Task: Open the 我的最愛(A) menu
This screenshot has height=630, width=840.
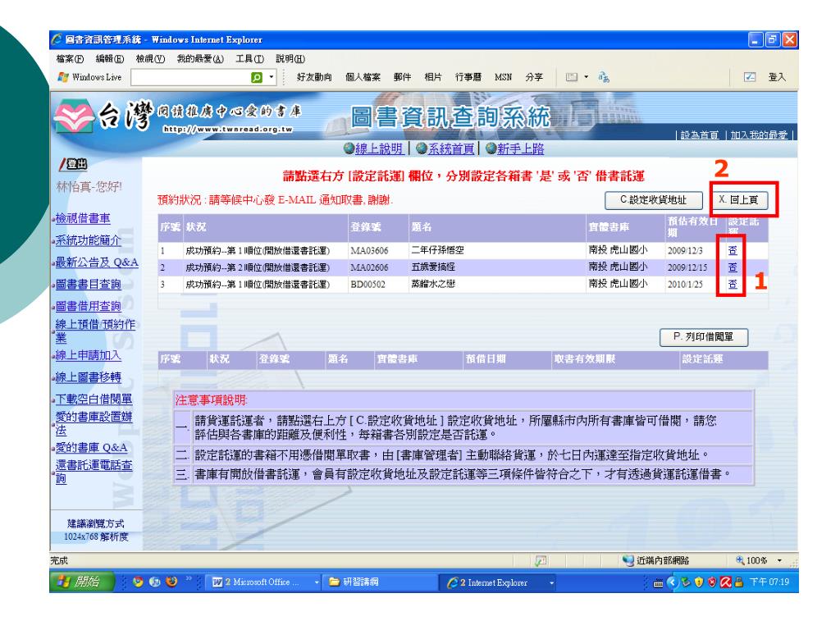Action: [200, 59]
